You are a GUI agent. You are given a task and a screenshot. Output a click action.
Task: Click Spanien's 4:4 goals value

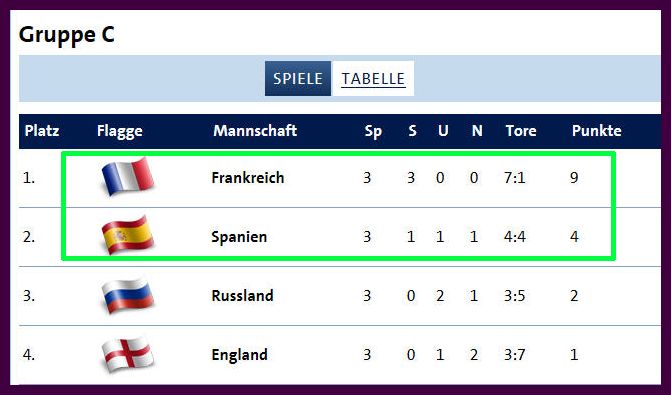(x=515, y=237)
